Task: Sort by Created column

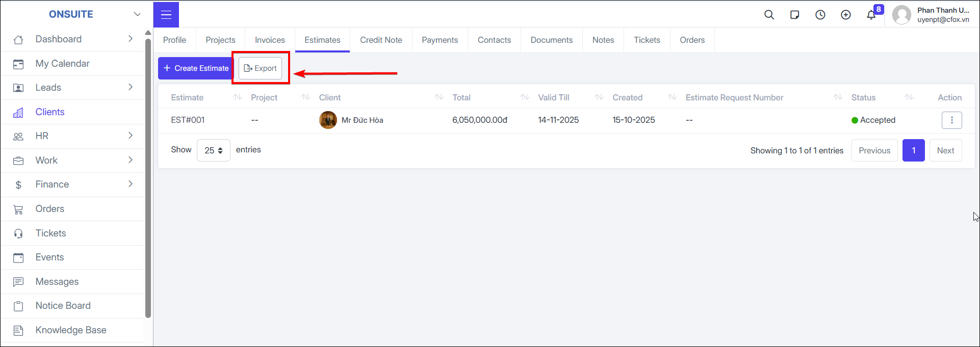Action: tap(672, 97)
